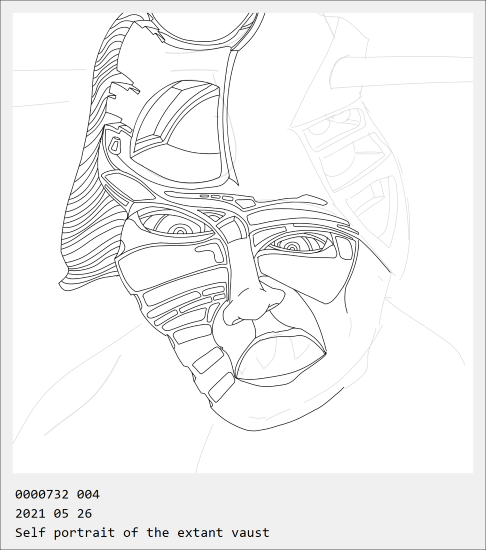Click the date line 2021 05 26
Viewport: 486px width, 550px height.
click(x=53, y=514)
